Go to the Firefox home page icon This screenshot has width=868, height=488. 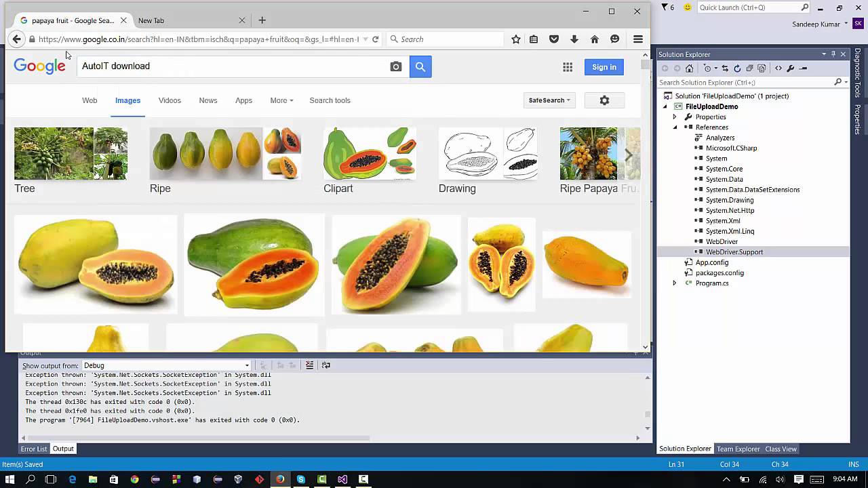tap(595, 39)
